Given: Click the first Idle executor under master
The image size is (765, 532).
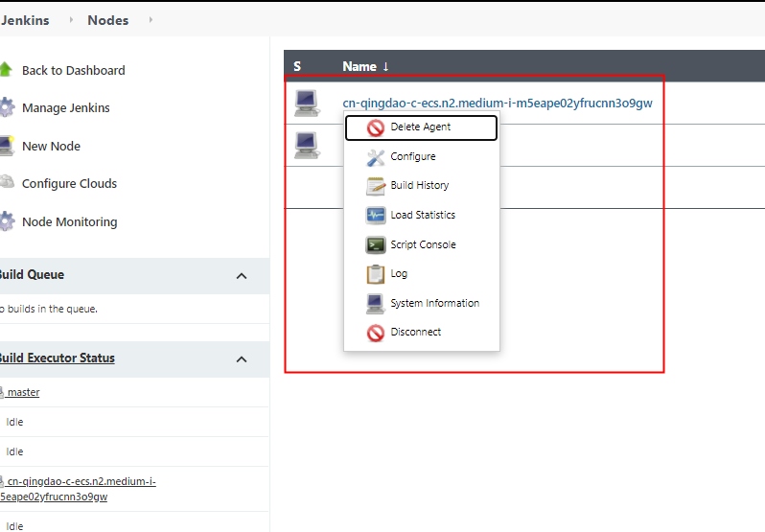Looking at the screenshot, I should tap(14, 422).
